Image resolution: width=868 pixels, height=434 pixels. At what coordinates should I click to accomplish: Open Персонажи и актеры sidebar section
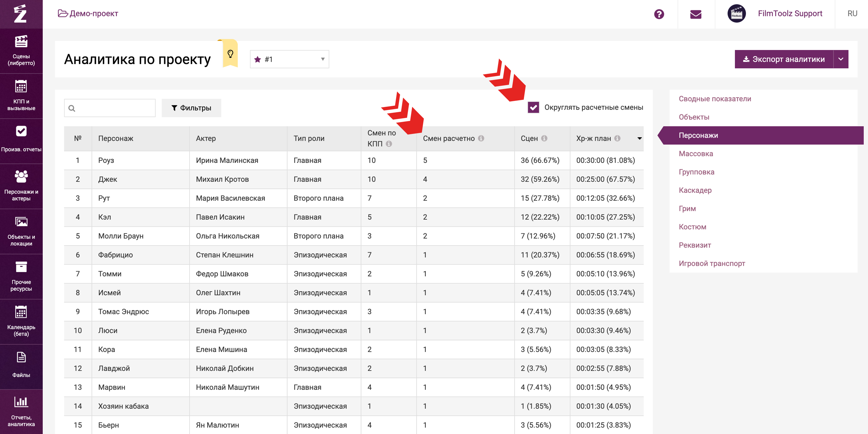click(21, 186)
